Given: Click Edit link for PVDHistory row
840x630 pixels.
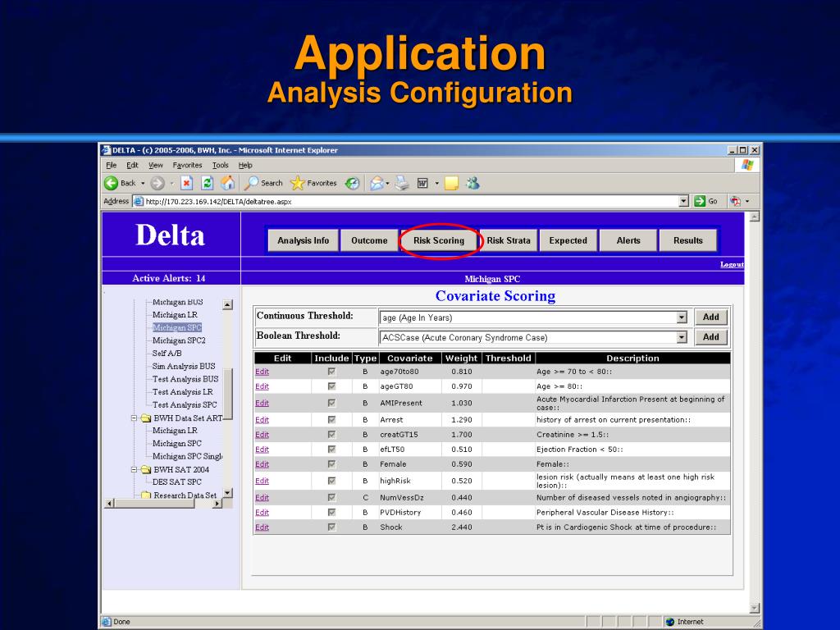Looking at the screenshot, I should point(262,513).
